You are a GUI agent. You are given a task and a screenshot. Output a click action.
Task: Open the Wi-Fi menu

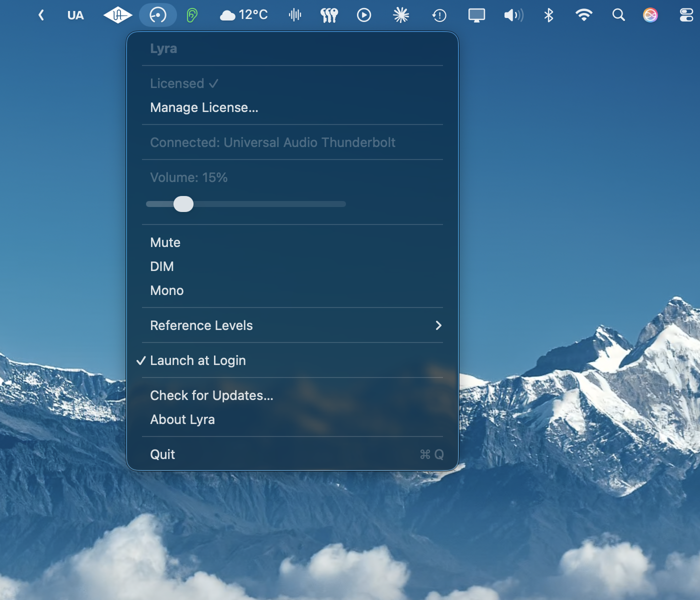[x=583, y=15]
